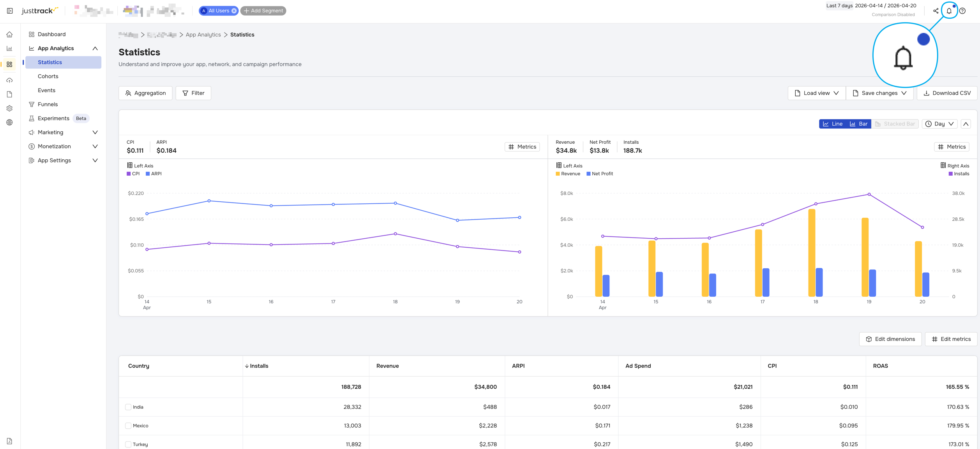Screen dimensions: 980x449
Task: Click the share icon in top bar
Action: (936, 11)
